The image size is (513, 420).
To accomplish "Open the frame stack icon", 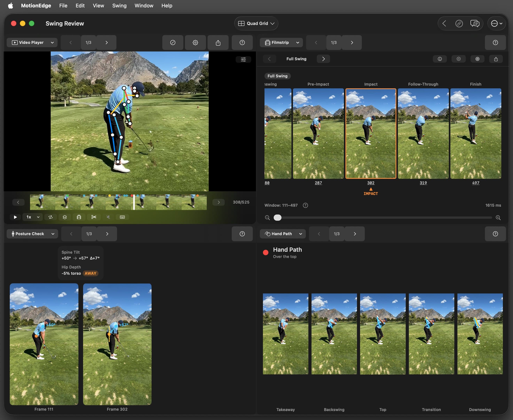I will point(79,217).
